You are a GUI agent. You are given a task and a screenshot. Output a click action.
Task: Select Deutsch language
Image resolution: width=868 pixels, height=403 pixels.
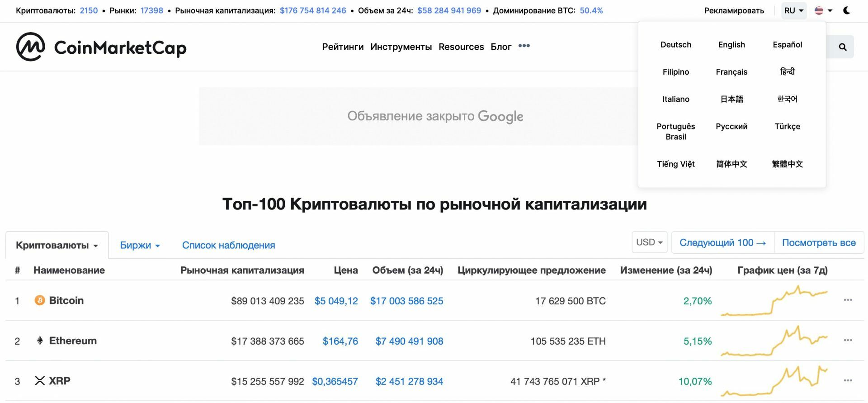coord(676,45)
